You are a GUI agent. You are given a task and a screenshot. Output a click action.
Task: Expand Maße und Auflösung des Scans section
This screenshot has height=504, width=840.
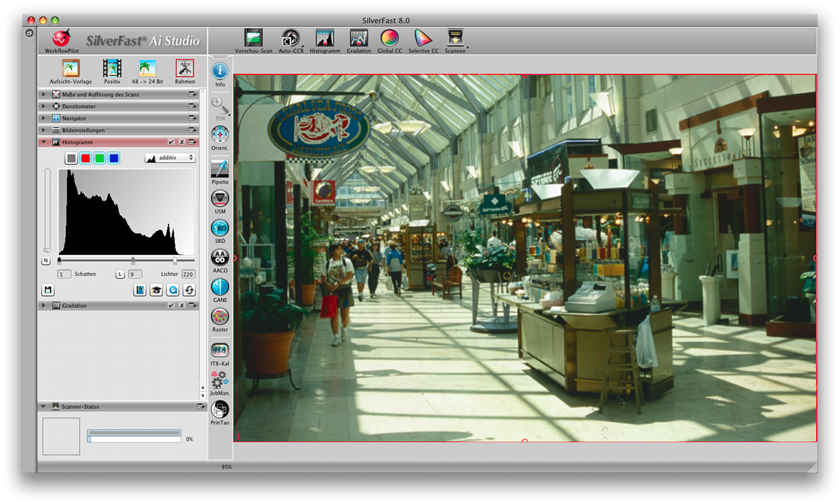[44, 94]
